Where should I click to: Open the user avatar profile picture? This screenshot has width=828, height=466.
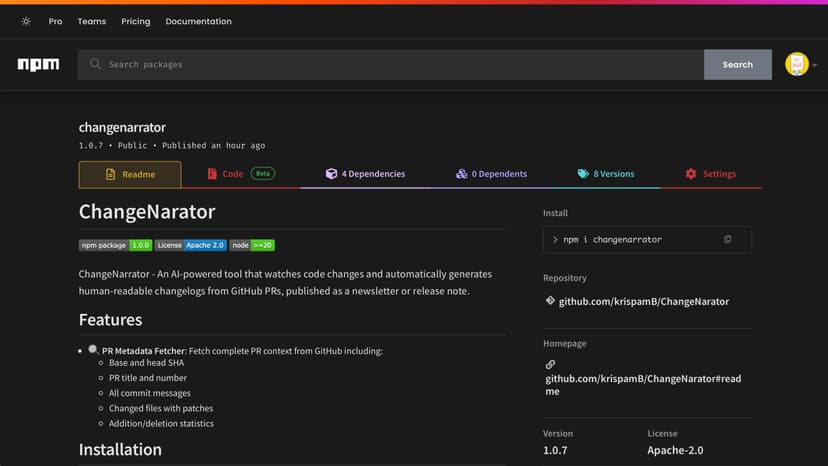point(797,64)
